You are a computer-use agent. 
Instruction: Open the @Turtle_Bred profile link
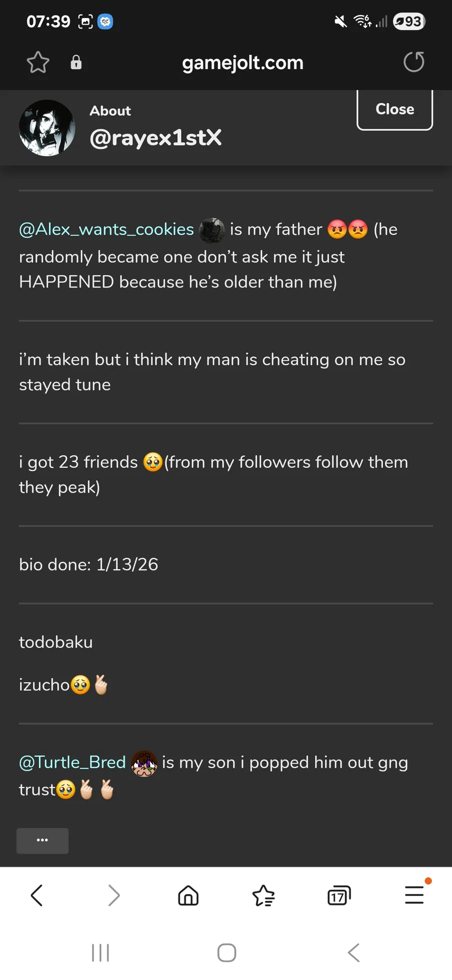pos(72,762)
